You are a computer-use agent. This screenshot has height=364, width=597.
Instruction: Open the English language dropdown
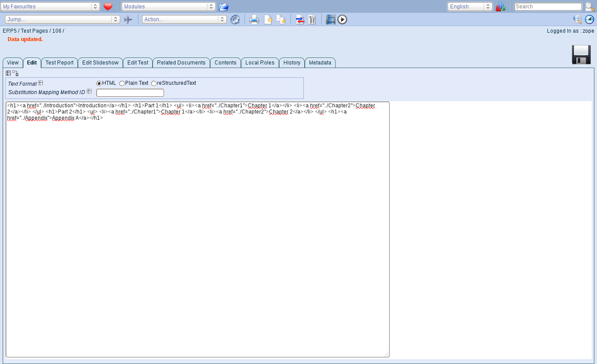[470, 7]
